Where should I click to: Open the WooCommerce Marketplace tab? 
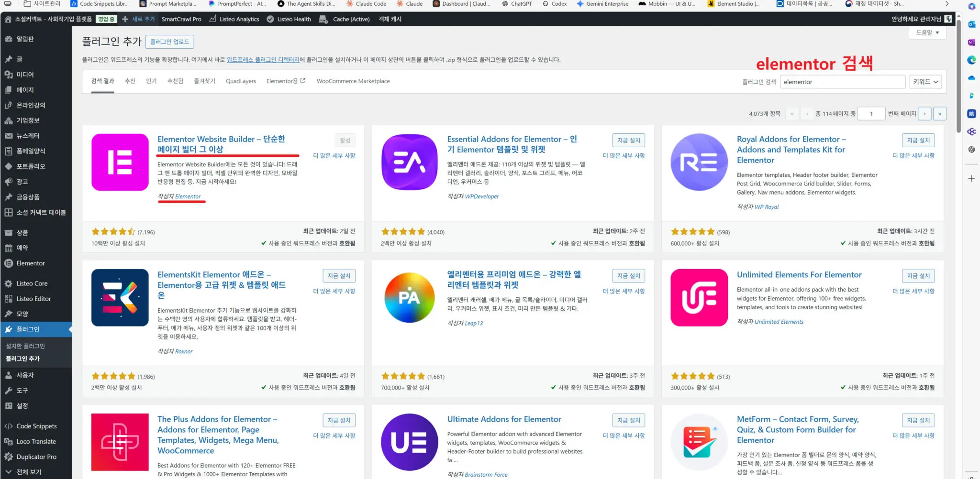point(353,81)
